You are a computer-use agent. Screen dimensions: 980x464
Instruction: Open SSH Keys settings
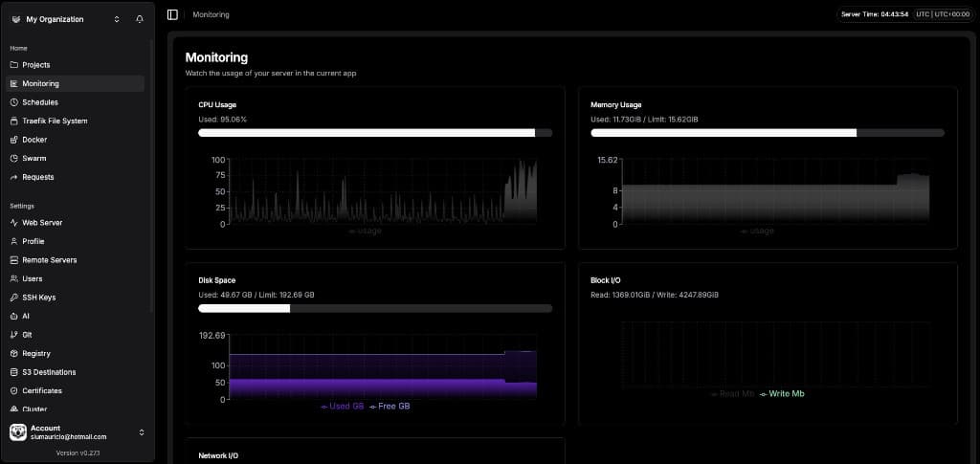[75, 298]
